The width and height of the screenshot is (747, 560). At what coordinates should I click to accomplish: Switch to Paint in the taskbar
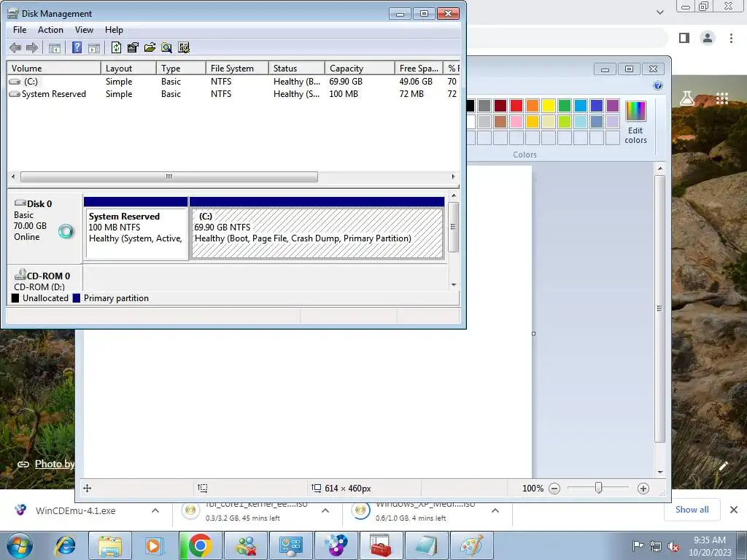click(472, 545)
